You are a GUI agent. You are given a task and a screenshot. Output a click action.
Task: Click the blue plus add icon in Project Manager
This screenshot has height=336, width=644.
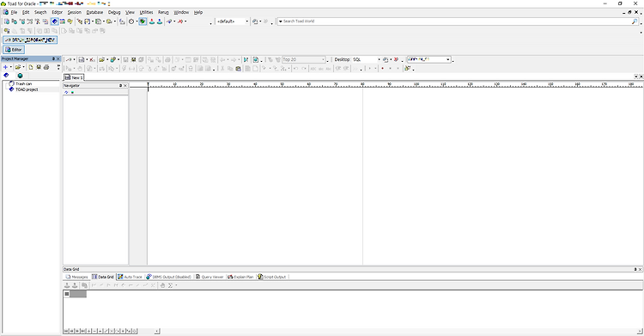5,67
